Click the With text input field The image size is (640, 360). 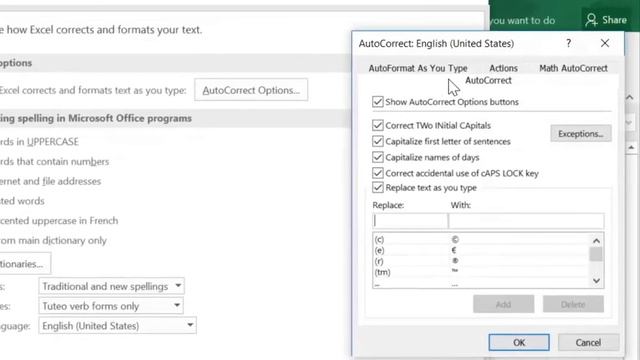[526, 221]
